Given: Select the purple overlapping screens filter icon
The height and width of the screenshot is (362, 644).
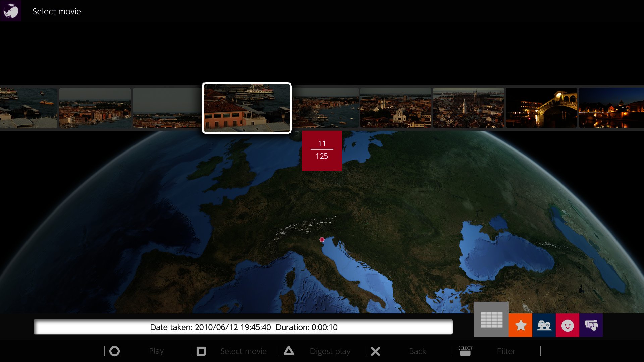Looking at the screenshot, I should coord(591,325).
